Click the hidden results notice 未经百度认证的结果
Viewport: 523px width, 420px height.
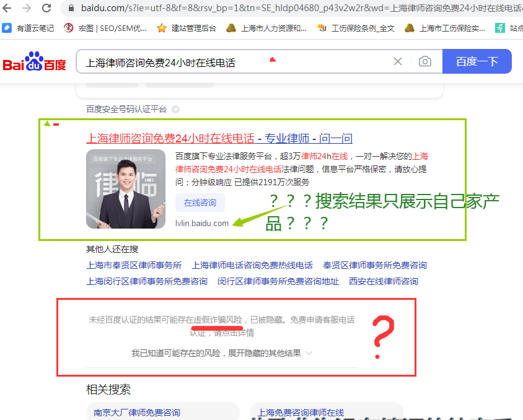click(x=222, y=326)
